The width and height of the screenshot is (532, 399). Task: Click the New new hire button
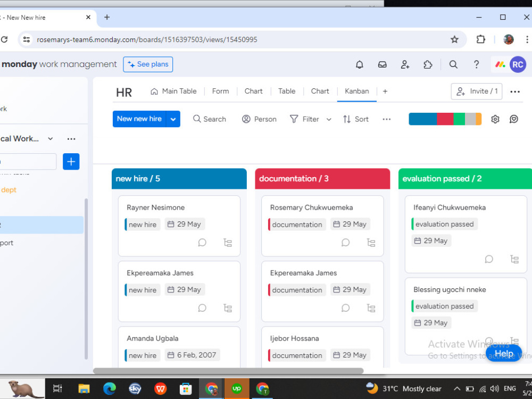pyautogui.click(x=139, y=119)
